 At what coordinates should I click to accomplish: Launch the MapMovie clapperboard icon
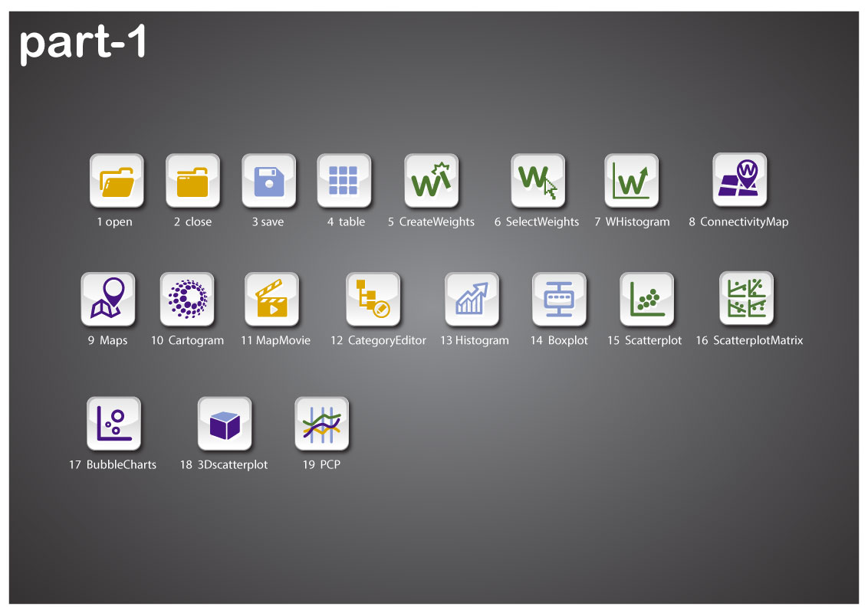271,300
